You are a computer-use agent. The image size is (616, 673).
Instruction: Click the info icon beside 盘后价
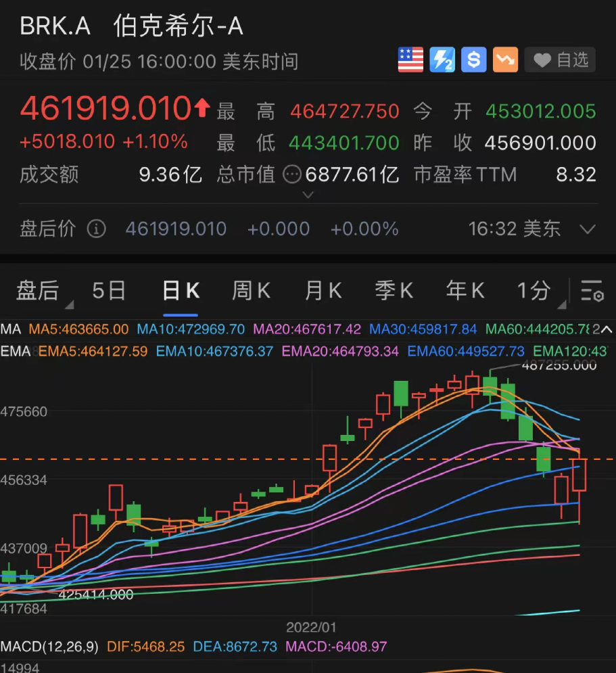point(97,229)
